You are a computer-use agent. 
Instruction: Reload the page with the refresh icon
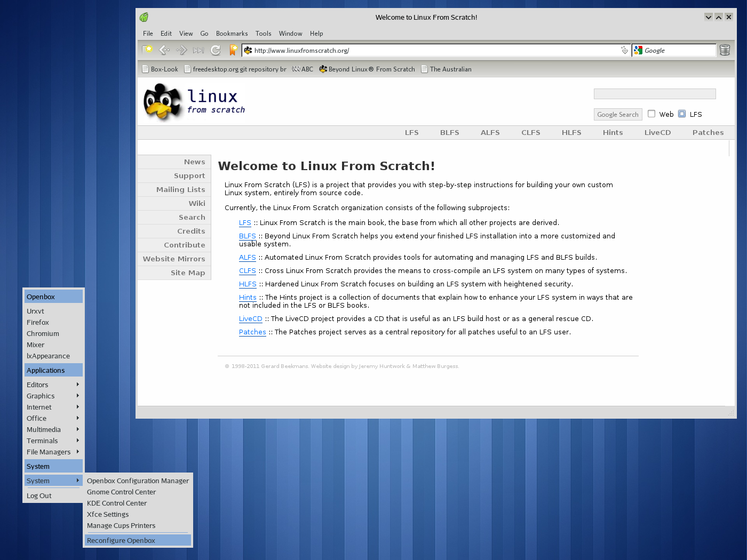pyautogui.click(x=216, y=50)
